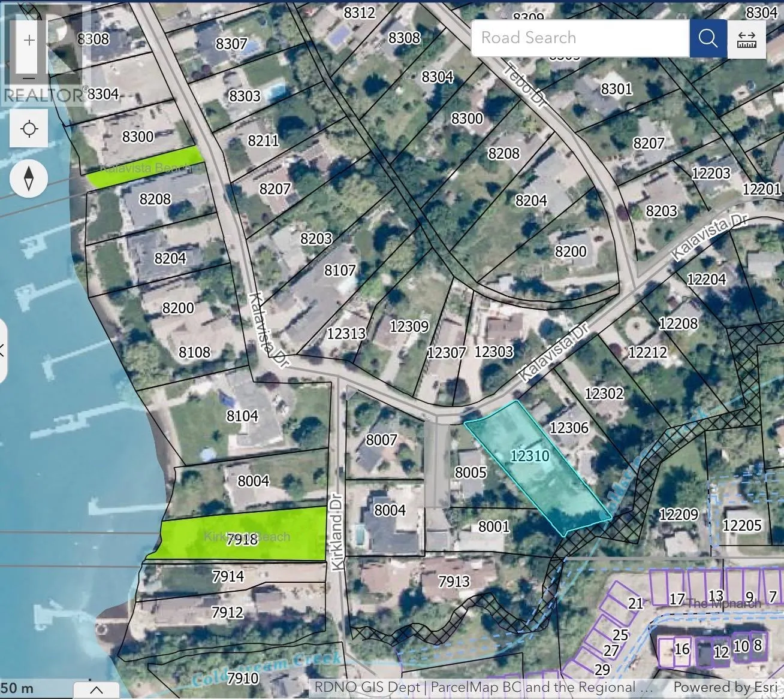Run the road search magnifier button
The width and height of the screenshot is (784, 699).
(708, 38)
